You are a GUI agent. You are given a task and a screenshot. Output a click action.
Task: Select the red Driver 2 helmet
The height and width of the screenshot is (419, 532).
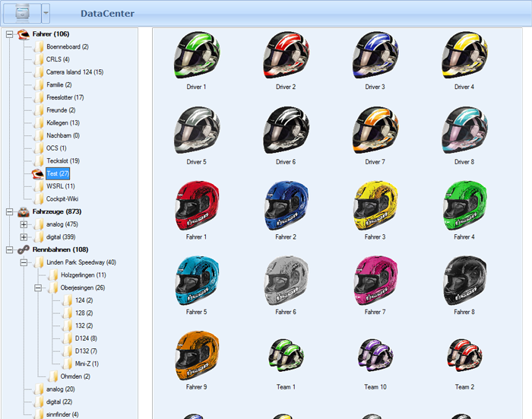coord(286,55)
